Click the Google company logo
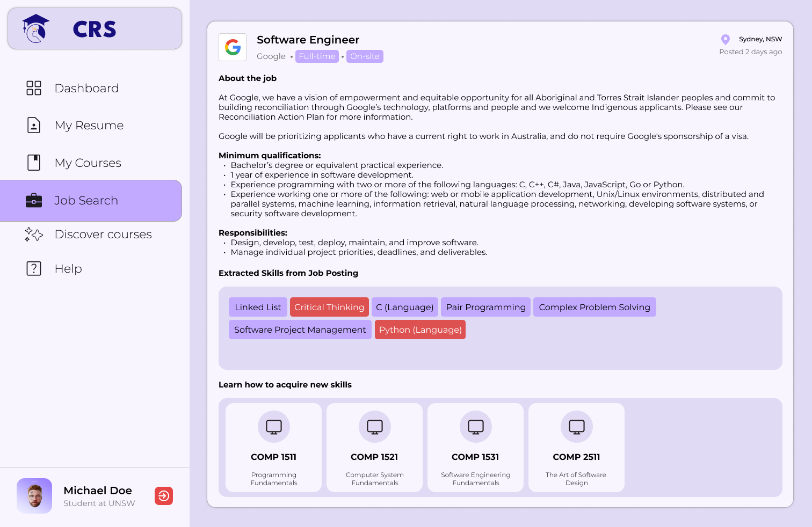Viewport: 812px width, 527px height. tap(233, 47)
